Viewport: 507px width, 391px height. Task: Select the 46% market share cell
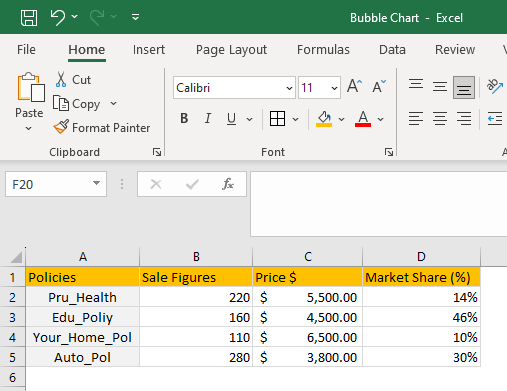[421, 317]
